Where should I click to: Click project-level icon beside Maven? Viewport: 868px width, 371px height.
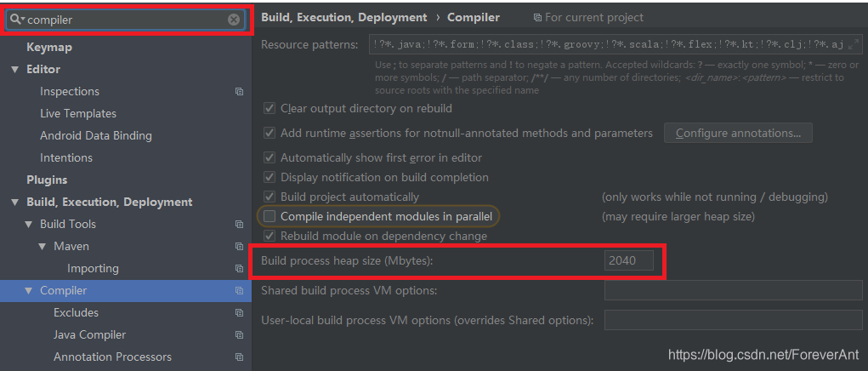(239, 247)
